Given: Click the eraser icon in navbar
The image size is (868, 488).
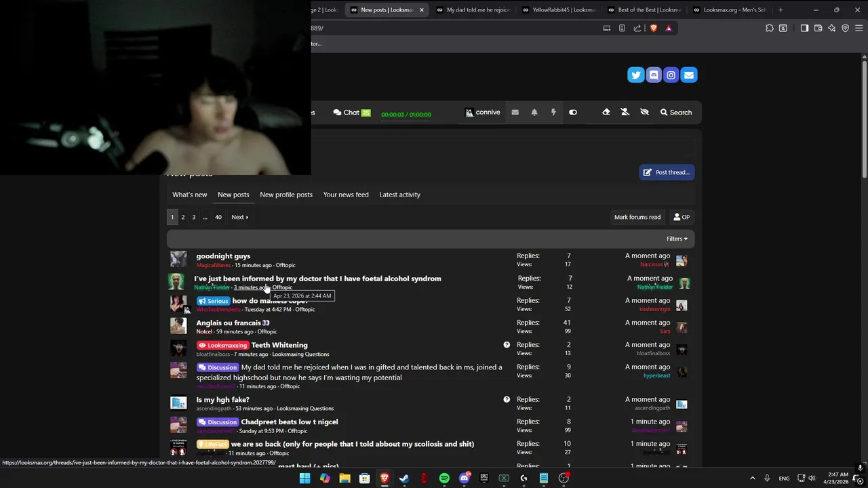Looking at the screenshot, I should (606, 113).
